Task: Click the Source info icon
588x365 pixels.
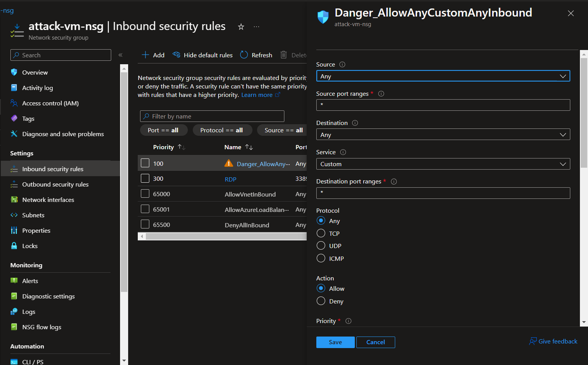Action: coord(342,65)
